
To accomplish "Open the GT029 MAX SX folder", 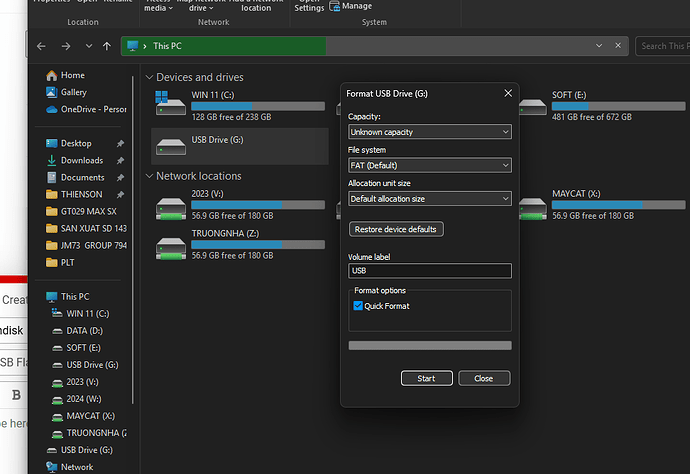I will coord(81,212).
